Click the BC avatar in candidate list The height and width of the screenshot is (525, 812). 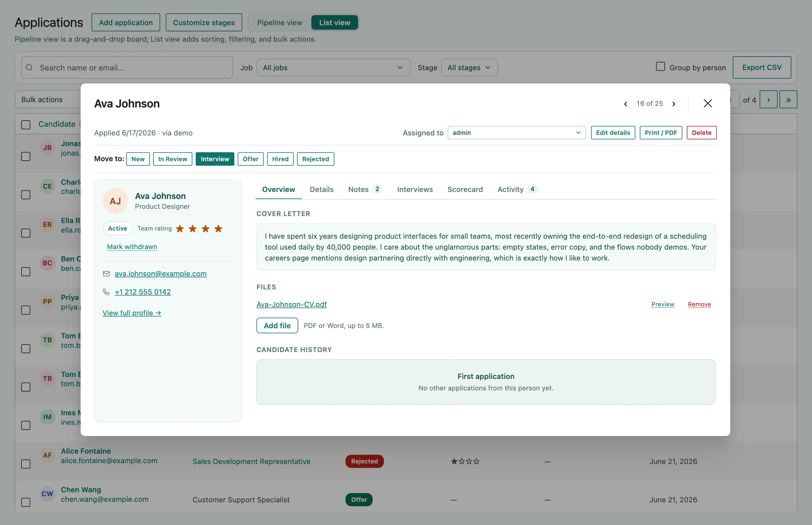click(x=47, y=263)
